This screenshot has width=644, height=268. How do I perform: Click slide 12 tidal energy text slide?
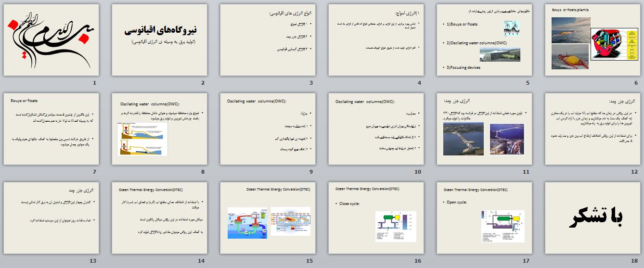click(x=593, y=129)
